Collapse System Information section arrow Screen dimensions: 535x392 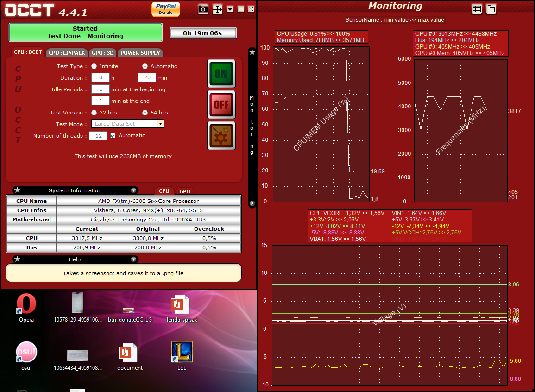pos(133,190)
